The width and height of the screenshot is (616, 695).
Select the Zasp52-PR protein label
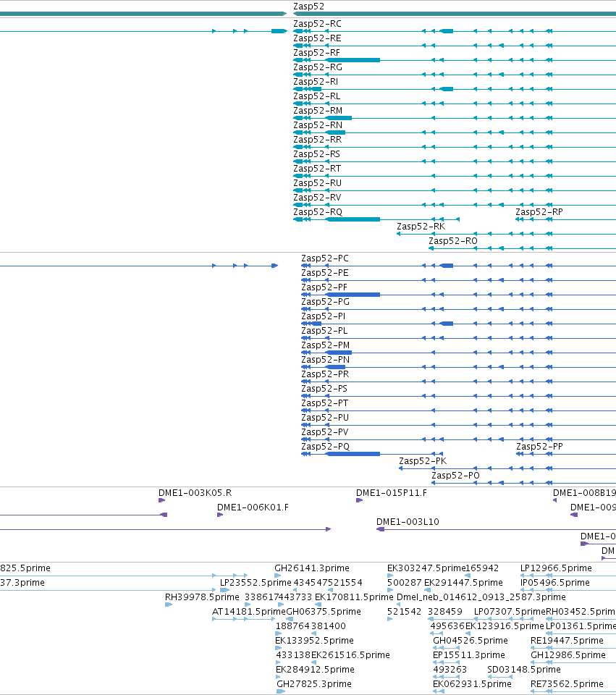tap(325, 374)
